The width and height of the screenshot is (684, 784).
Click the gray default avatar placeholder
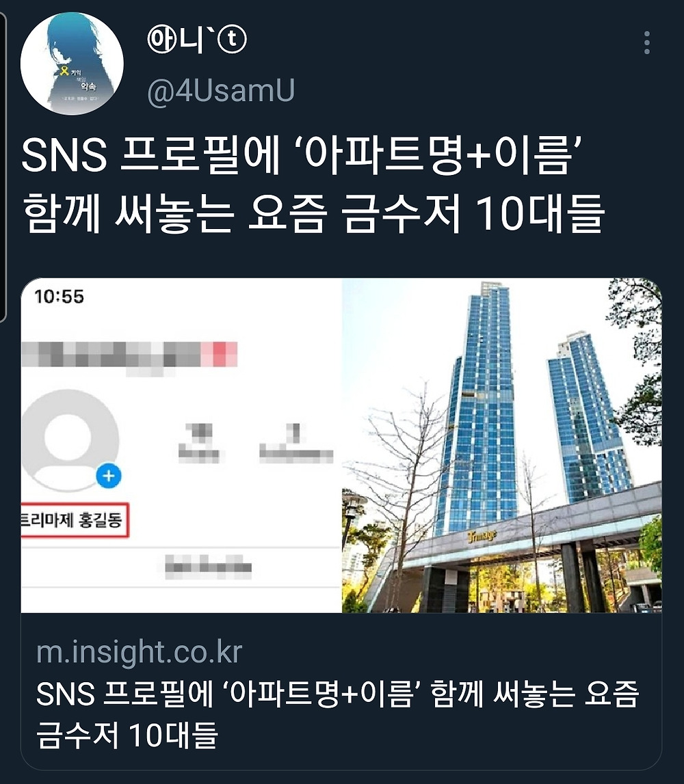(x=69, y=440)
